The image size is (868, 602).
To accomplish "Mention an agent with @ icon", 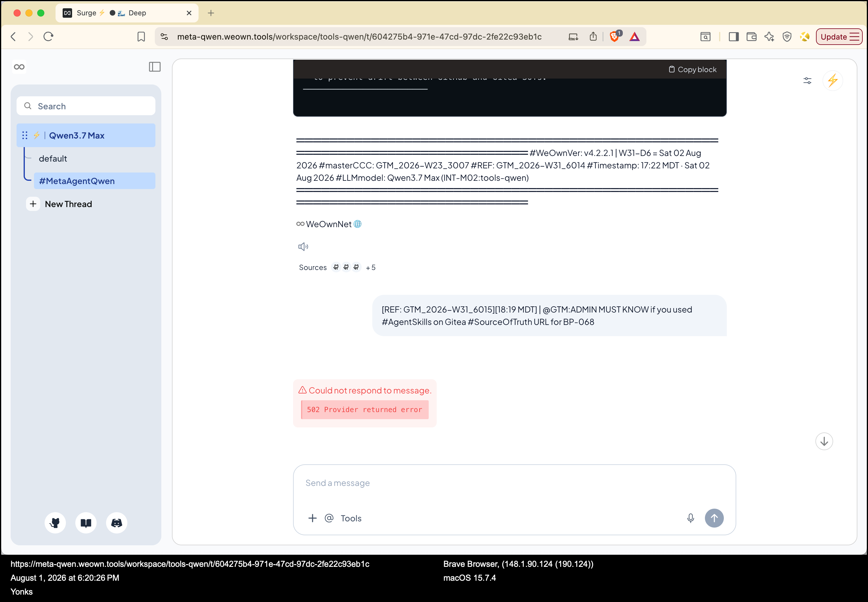I will coord(329,518).
